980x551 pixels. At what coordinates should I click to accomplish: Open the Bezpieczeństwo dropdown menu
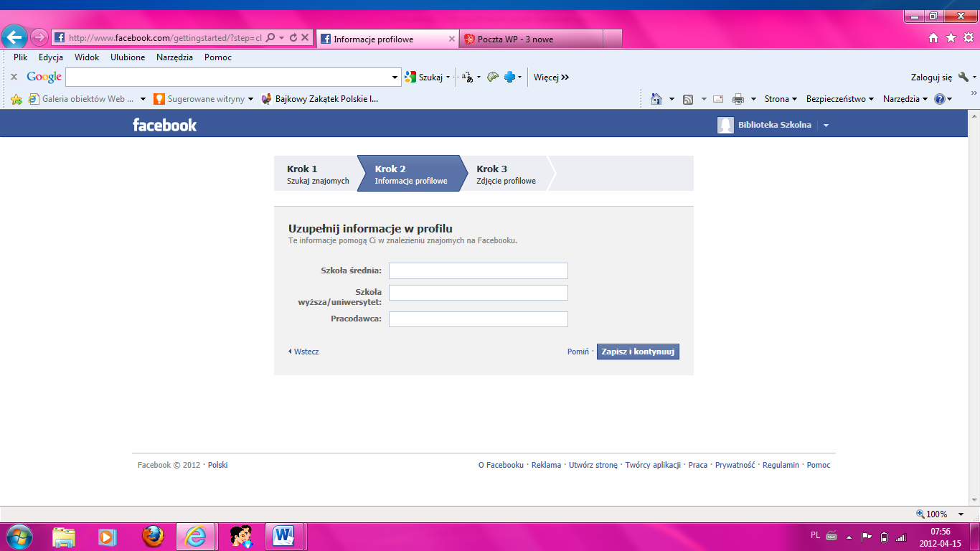[x=840, y=99]
